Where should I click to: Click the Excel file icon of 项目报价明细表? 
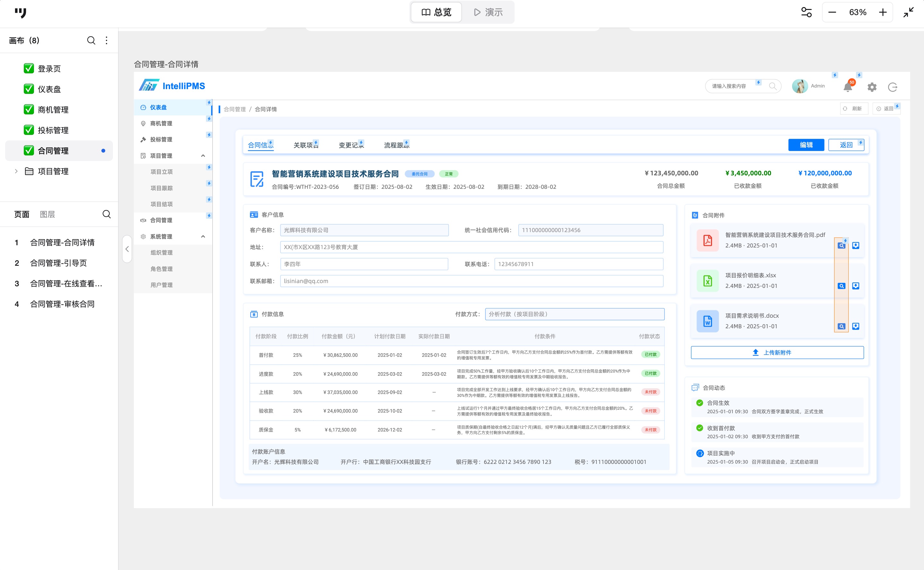coord(707,281)
